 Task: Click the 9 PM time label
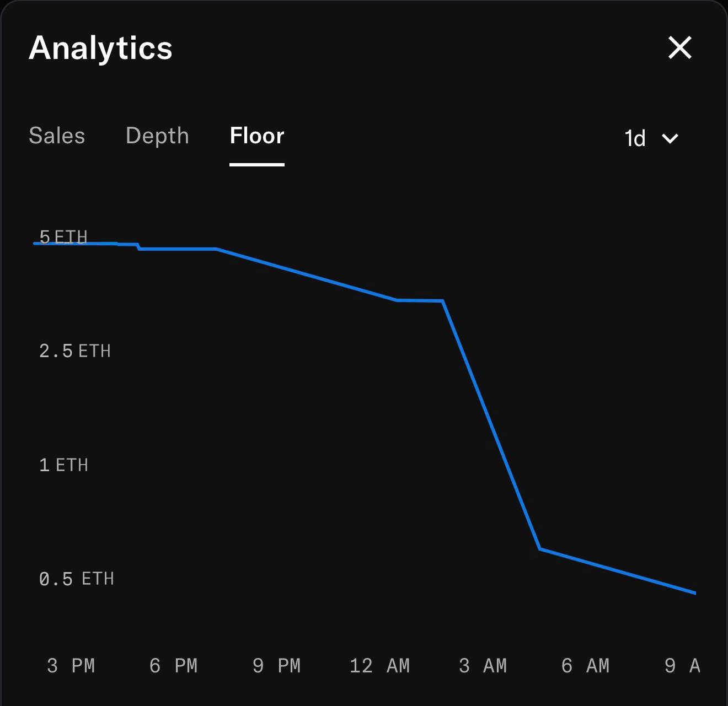[x=277, y=666]
